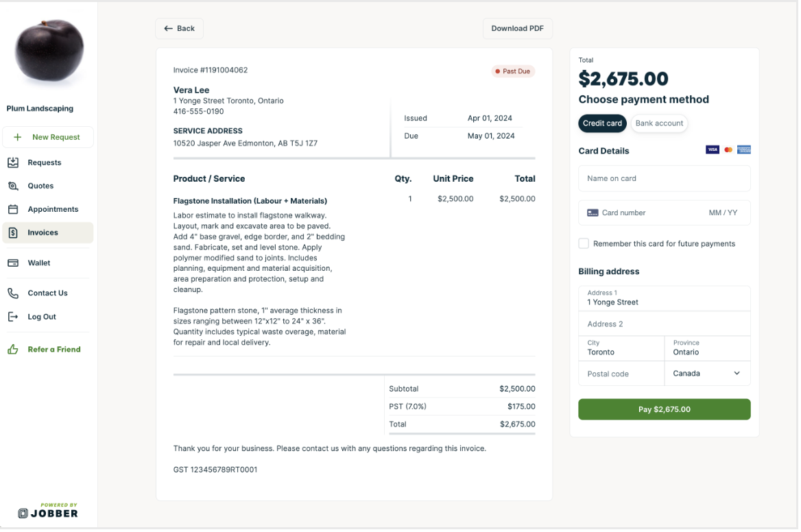Viewport: 801px width, 532px height.
Task: Click the New Request button
Action: tap(48, 137)
